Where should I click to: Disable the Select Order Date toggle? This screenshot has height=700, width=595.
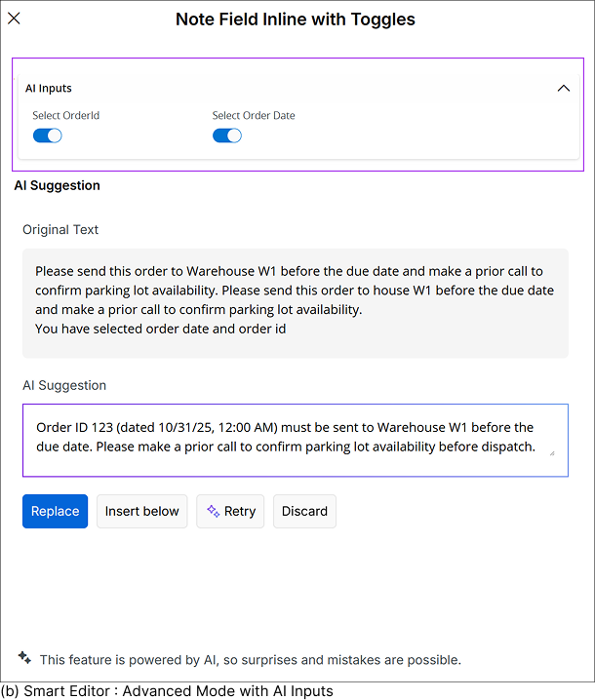[226, 136]
